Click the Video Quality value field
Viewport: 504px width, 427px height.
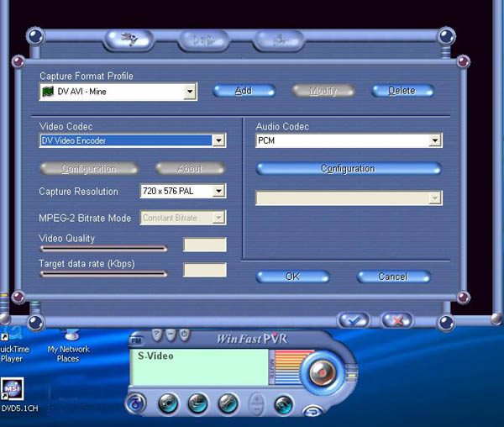205,245
